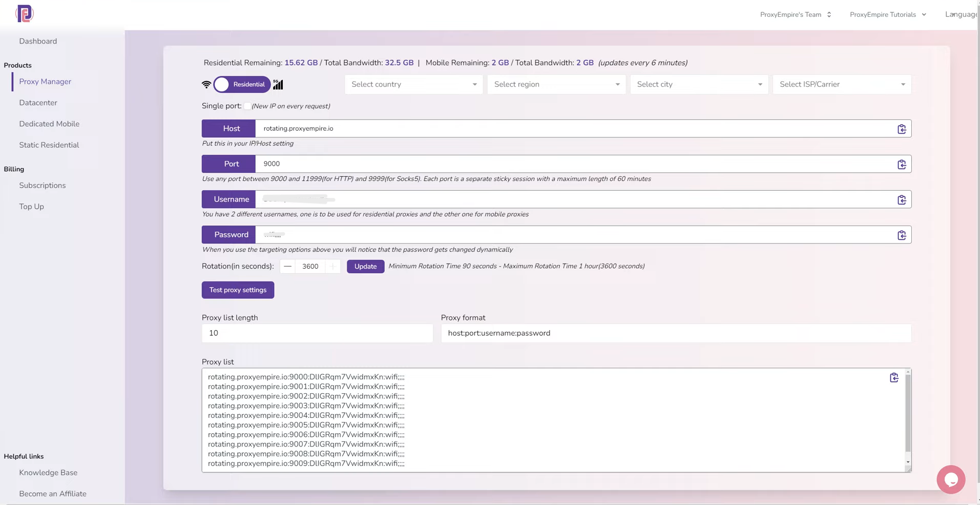Copy the Host value to clipboard
This screenshot has width=980, height=505.
click(x=902, y=129)
